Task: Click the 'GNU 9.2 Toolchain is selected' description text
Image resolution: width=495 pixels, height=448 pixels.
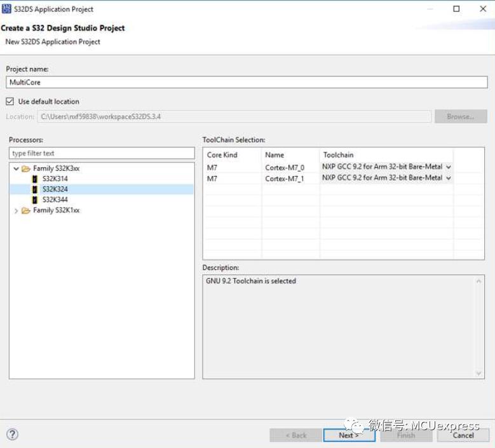Action: click(250, 281)
